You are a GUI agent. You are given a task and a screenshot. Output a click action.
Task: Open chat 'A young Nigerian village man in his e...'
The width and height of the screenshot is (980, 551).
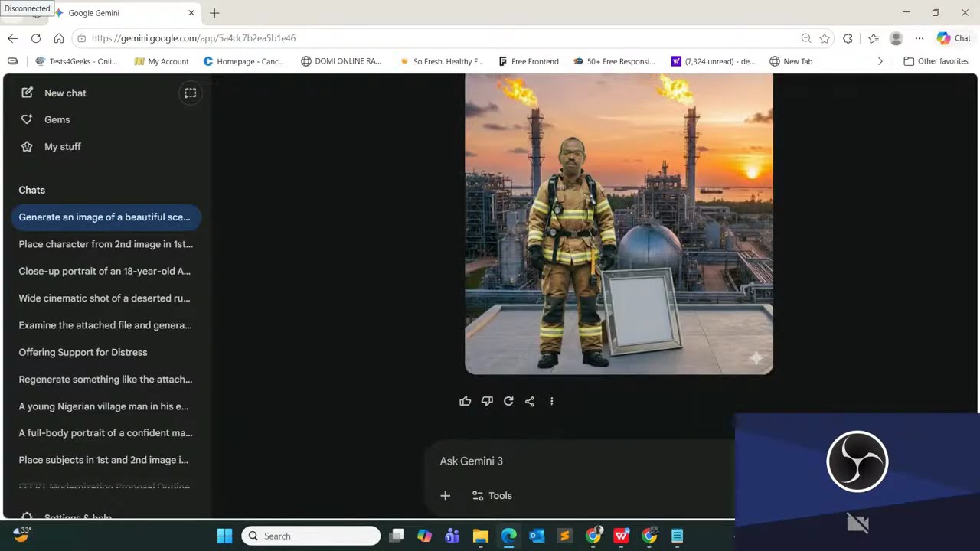point(106,406)
